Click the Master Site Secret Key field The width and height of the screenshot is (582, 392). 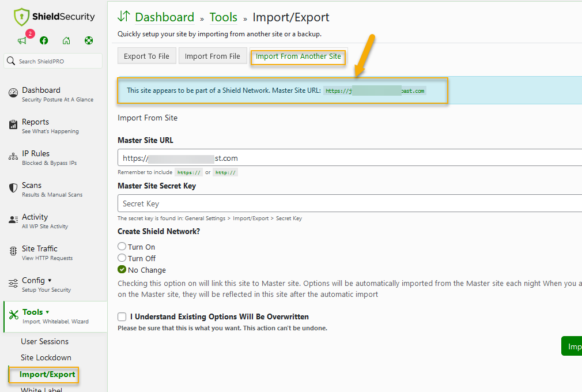coord(350,203)
